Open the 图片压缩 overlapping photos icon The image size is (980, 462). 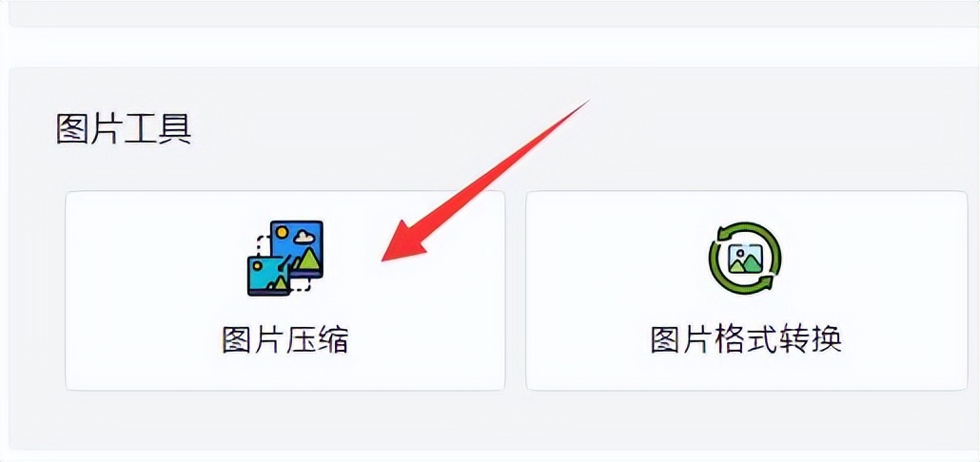285,258
